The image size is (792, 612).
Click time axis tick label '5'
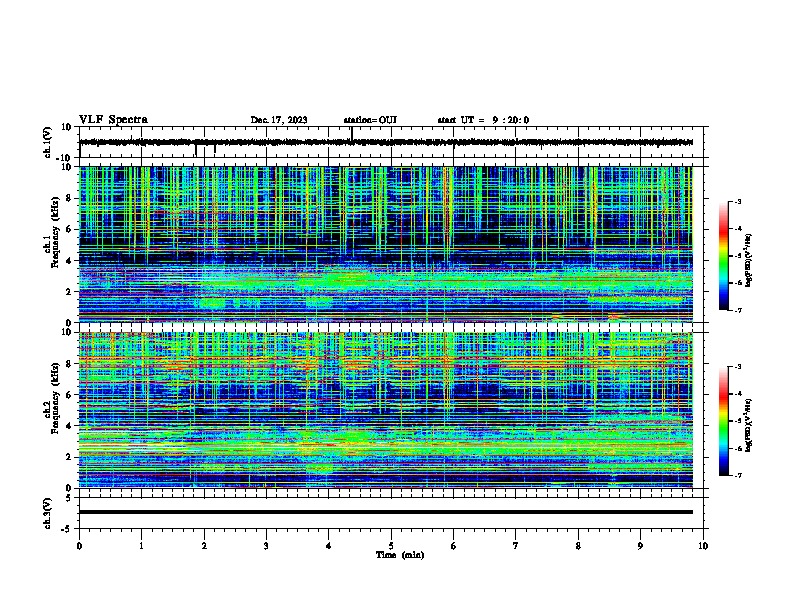pyautogui.click(x=391, y=546)
